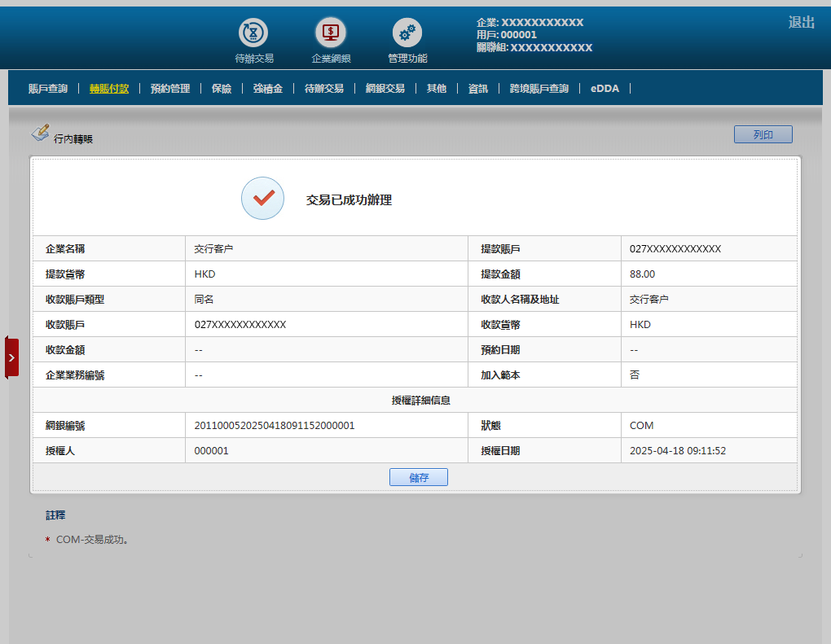Viewport: 831px width, 644px height.
Task: Open the 待辦交易 hourglass icon
Action: (253, 33)
